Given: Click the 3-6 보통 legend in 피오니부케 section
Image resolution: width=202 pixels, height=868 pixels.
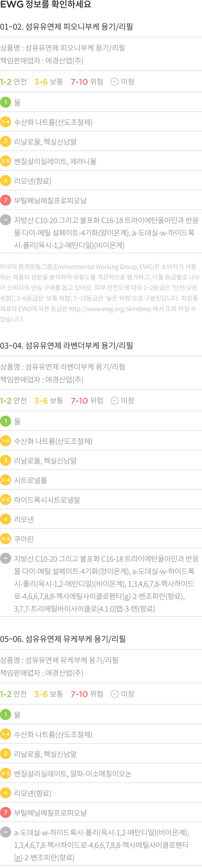Looking at the screenshot, I should (49, 82).
